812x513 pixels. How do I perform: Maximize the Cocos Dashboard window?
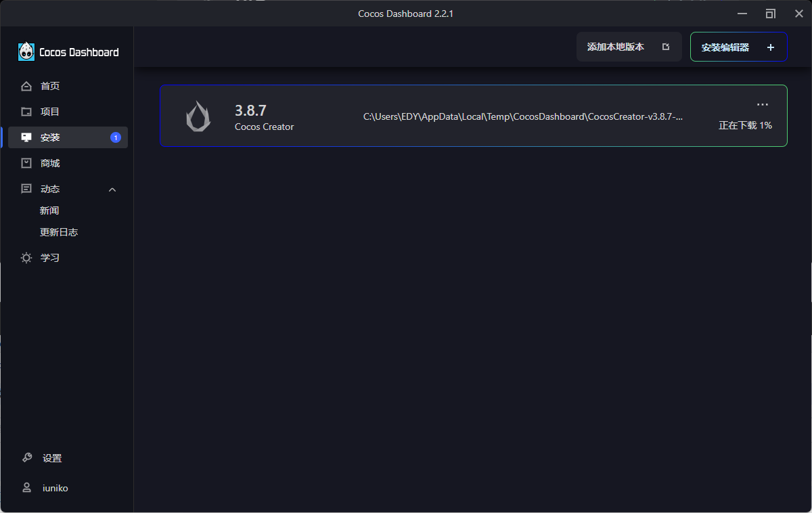[771, 14]
